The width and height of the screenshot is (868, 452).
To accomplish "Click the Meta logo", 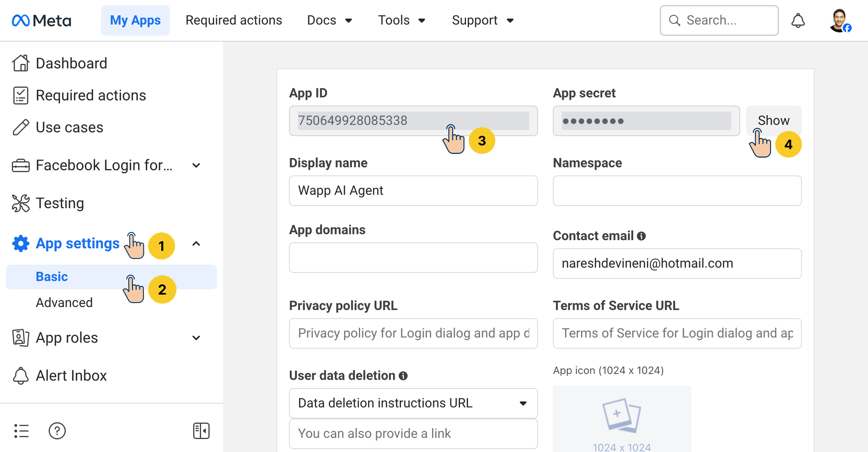I will pos(41,20).
